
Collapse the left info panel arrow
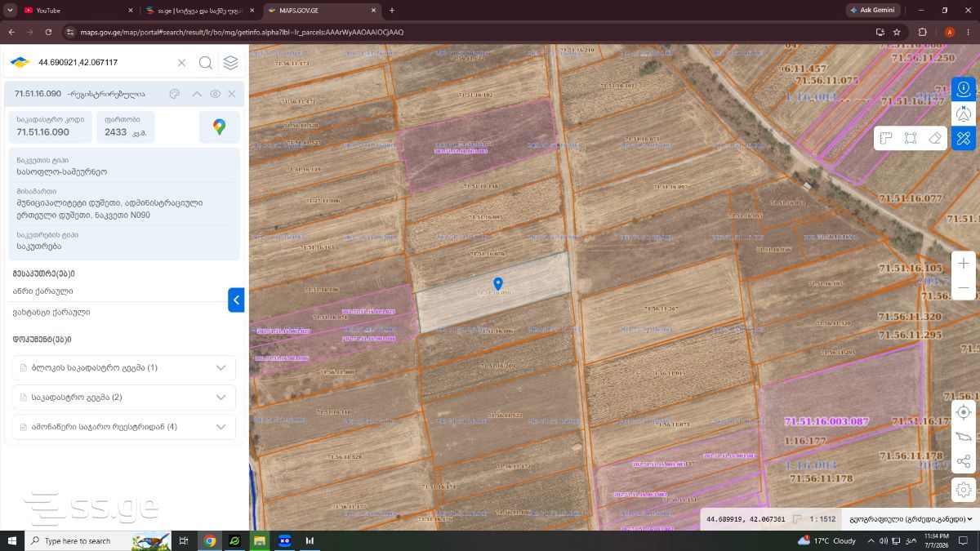(x=236, y=300)
